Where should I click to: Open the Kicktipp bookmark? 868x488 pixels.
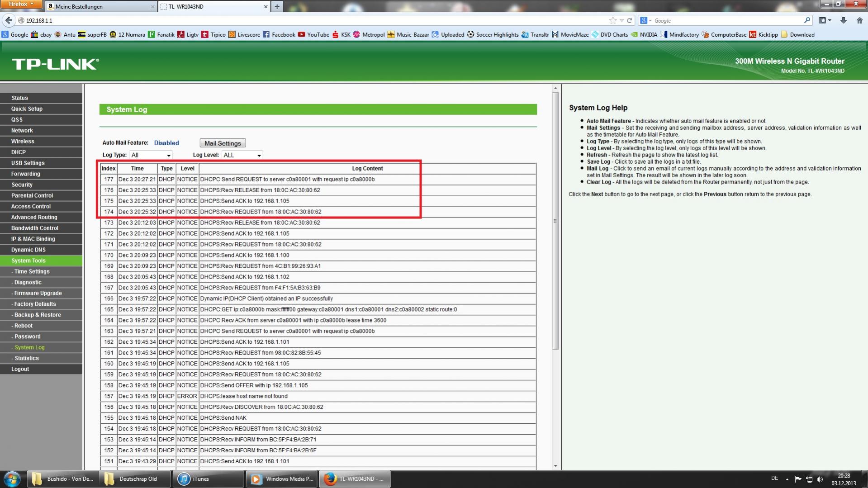[x=764, y=34]
